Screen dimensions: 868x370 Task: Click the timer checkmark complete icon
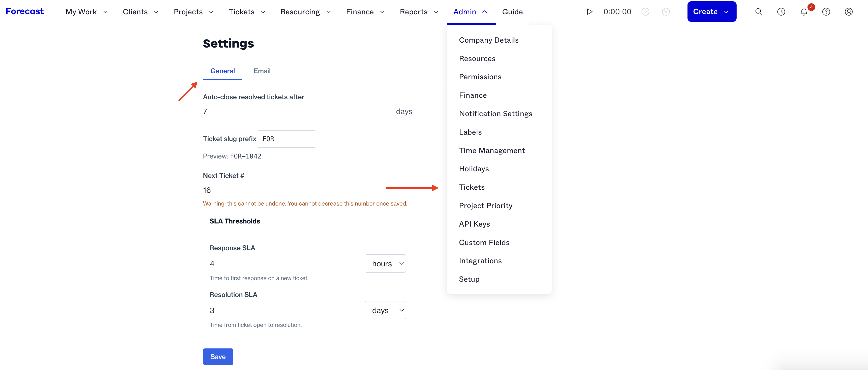pos(645,12)
